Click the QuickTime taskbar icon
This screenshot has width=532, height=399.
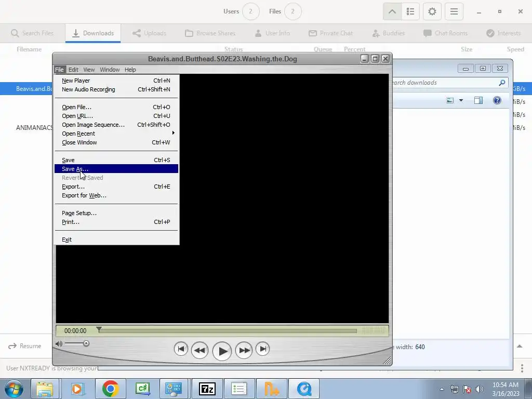tap(304, 389)
